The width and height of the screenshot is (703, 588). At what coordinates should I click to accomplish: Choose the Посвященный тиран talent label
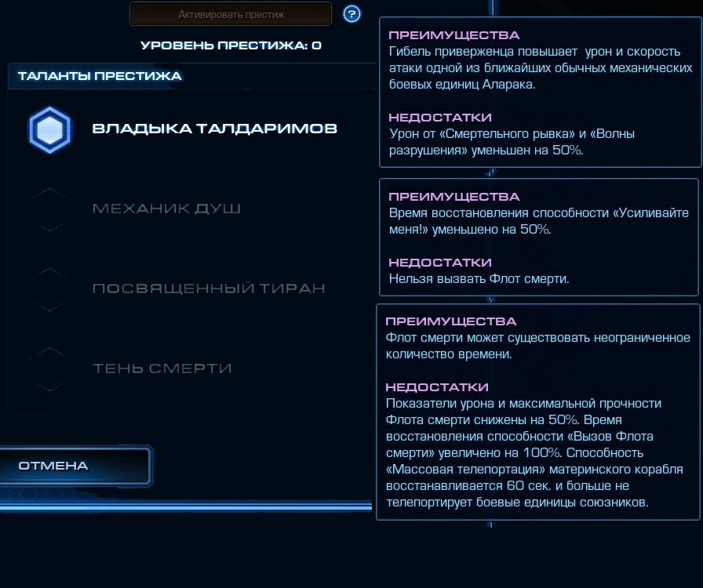pyautogui.click(x=209, y=289)
